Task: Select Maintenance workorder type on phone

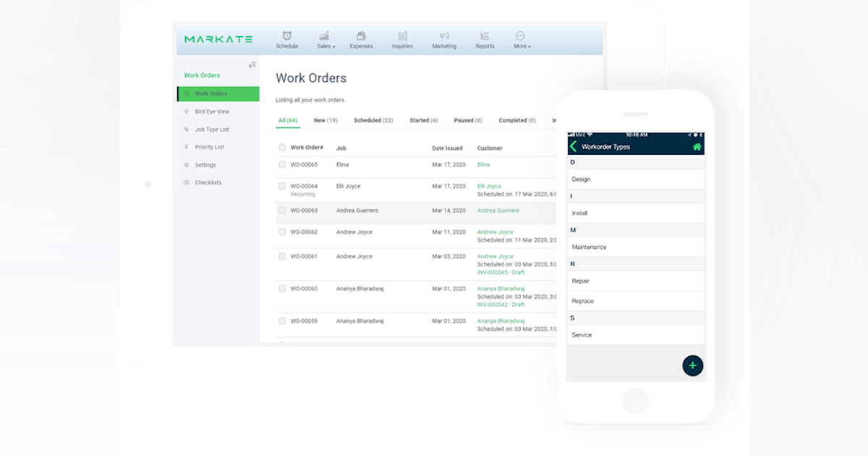Action: [x=636, y=247]
